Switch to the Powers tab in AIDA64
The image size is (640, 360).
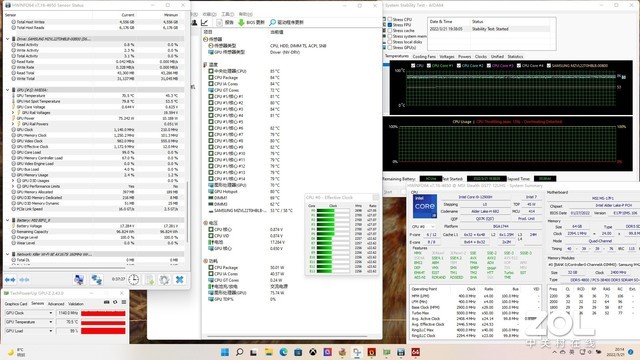coord(464,57)
